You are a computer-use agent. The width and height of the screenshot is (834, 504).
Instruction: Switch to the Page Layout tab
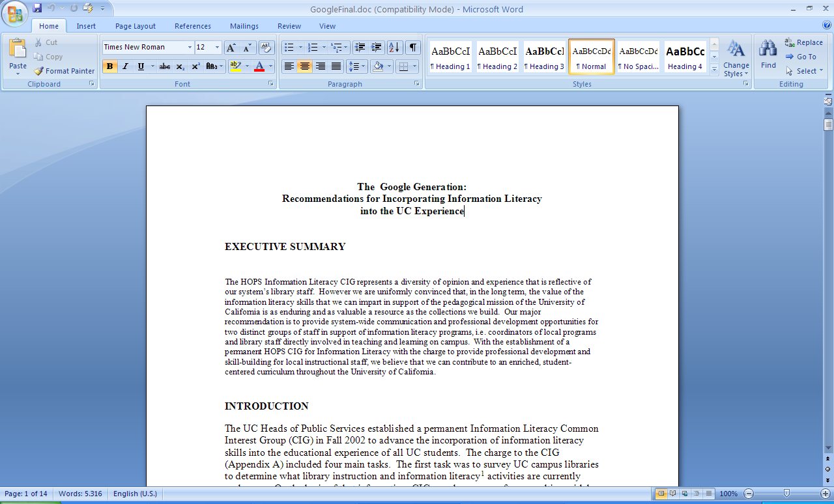coord(136,26)
